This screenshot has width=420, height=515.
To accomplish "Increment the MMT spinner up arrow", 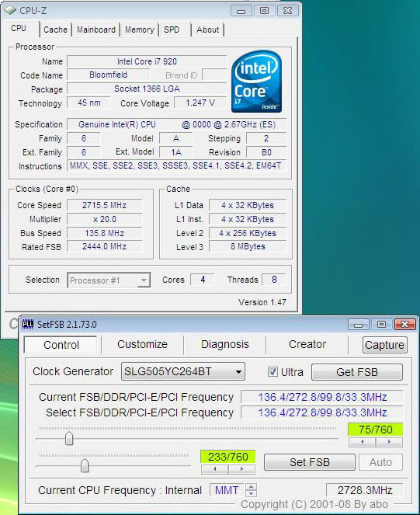I will coord(252,487).
